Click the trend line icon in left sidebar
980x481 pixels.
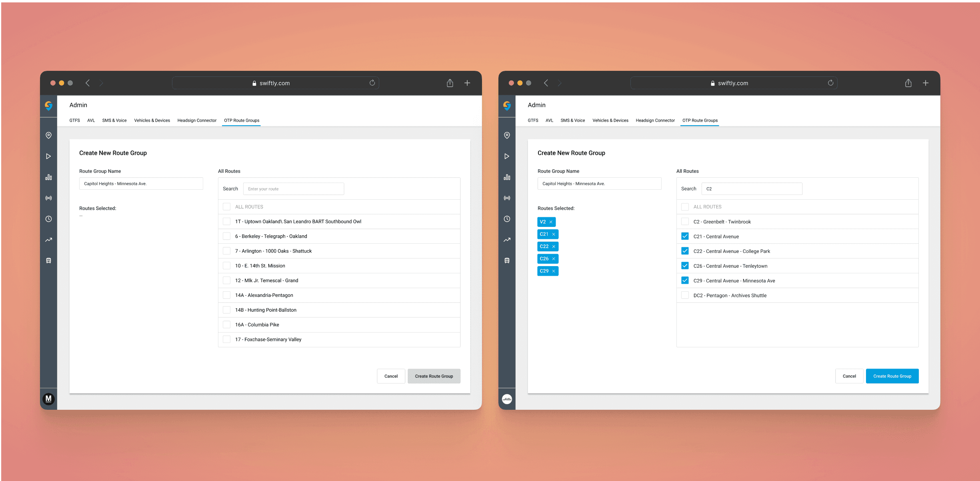(x=48, y=240)
